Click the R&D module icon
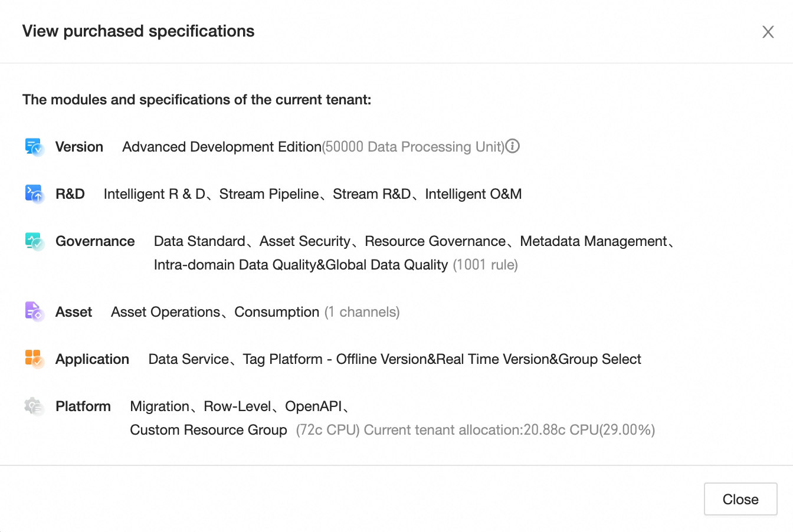Viewport: 793px width, 532px height. pyautogui.click(x=34, y=193)
